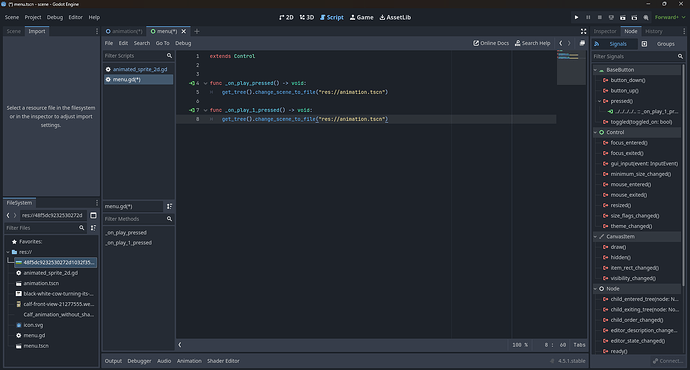
Task: Select the mouse_entered() signal
Action: (x=630, y=184)
